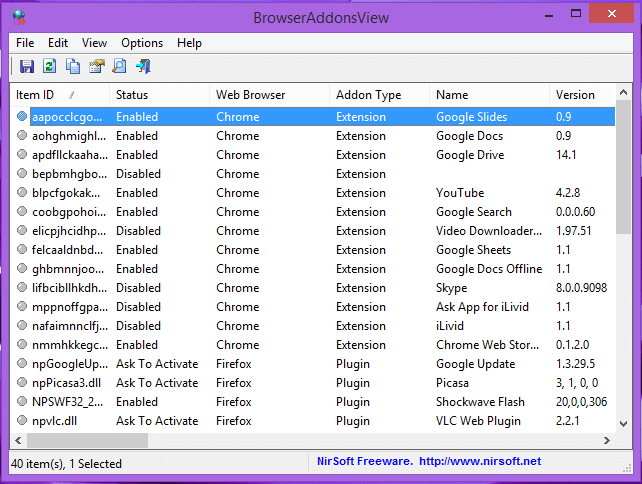This screenshot has height=484, width=642.
Task: Select the Ask App for iLivid cell
Action: 482,307
